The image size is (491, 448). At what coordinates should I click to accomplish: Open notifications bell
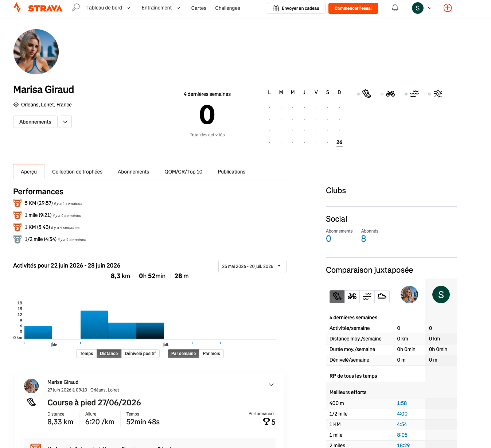[395, 8]
